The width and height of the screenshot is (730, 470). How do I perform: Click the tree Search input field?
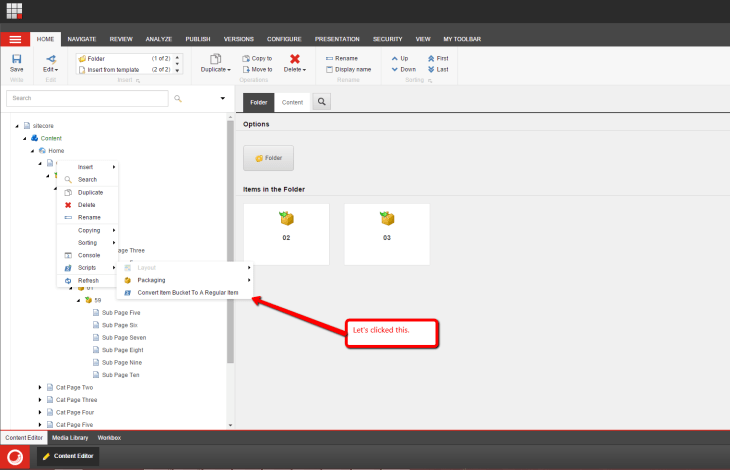pyautogui.click(x=87, y=98)
